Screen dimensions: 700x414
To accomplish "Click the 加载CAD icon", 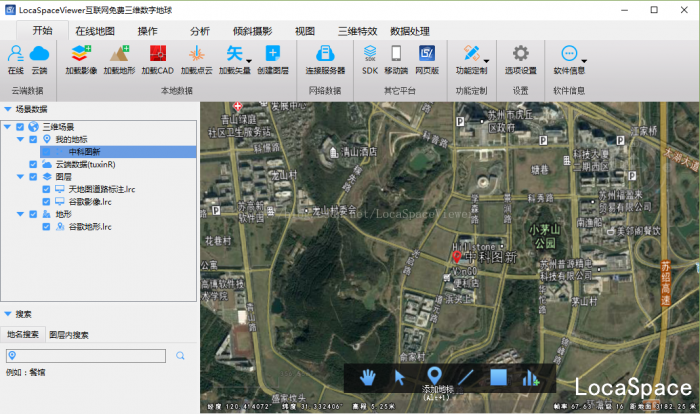I will 158,53.
